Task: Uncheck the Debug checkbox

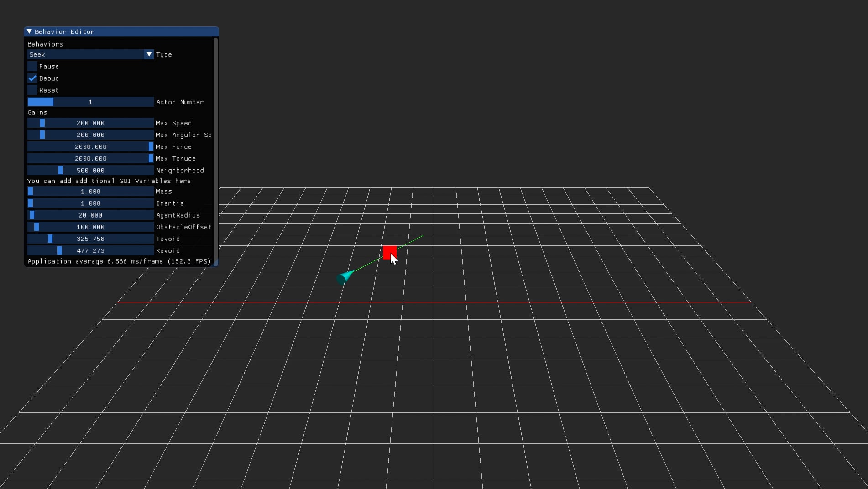Action: [x=32, y=78]
